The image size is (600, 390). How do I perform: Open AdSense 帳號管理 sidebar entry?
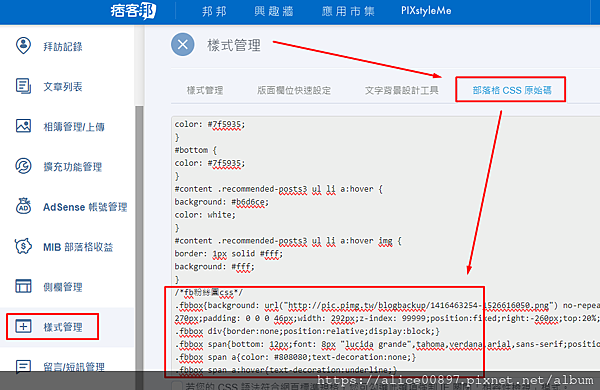coord(85,207)
